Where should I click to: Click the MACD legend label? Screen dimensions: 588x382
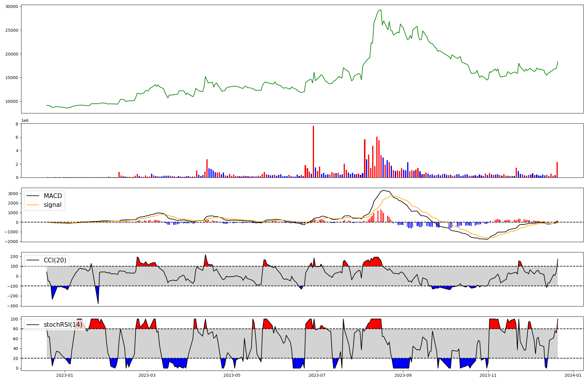coord(53,196)
